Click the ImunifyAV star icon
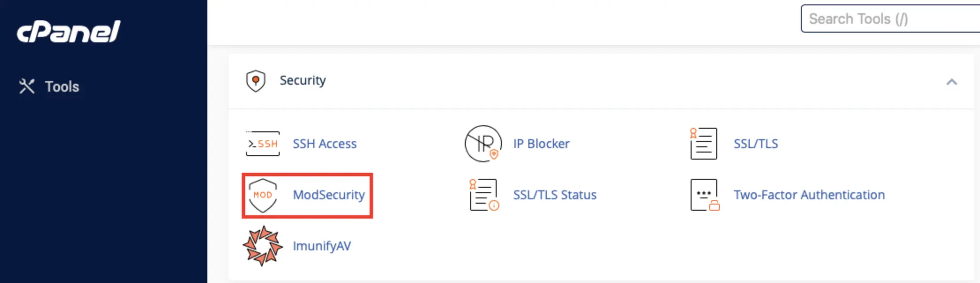The width and height of the screenshot is (980, 283). [263, 246]
